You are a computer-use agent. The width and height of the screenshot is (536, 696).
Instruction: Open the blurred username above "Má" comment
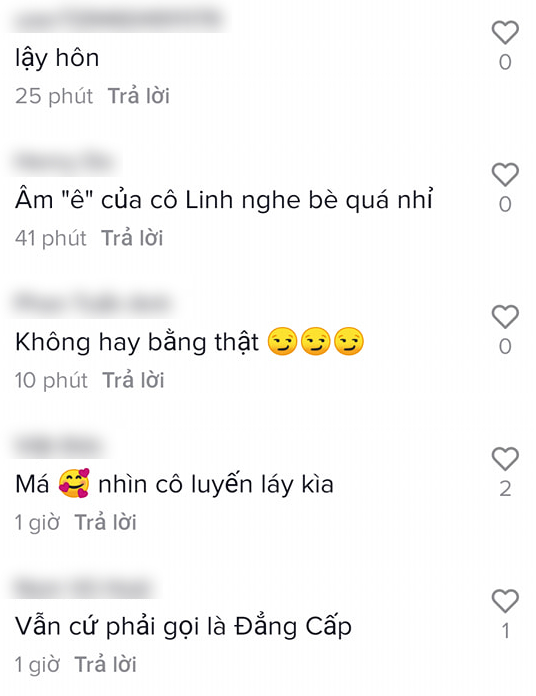pos(58,445)
